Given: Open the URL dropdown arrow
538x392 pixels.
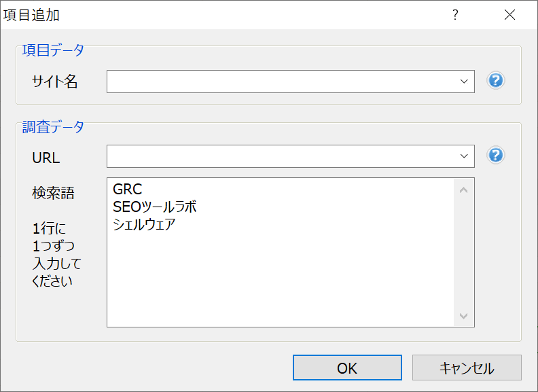Looking at the screenshot, I should pos(465,156).
